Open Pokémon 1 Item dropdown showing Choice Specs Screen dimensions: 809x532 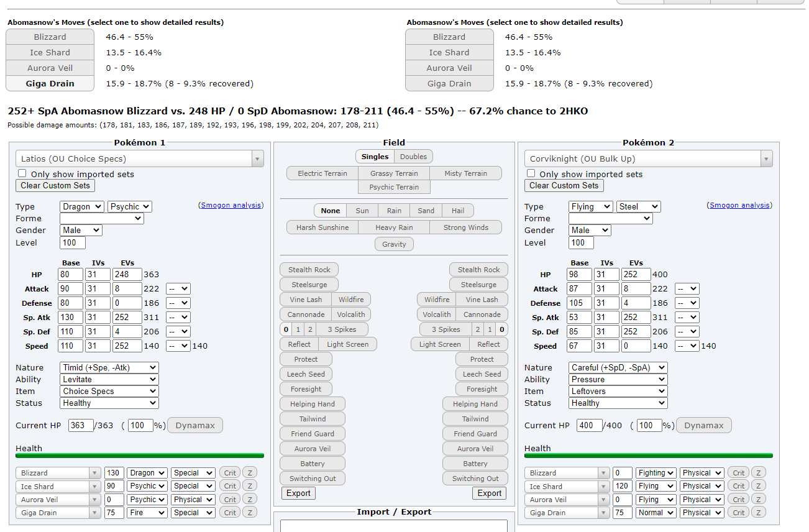pyautogui.click(x=109, y=391)
